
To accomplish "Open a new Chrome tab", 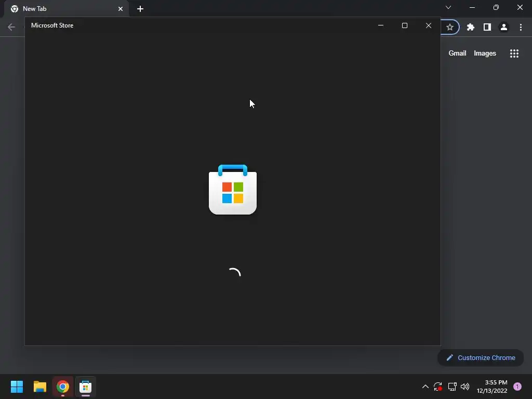I will coord(140,9).
